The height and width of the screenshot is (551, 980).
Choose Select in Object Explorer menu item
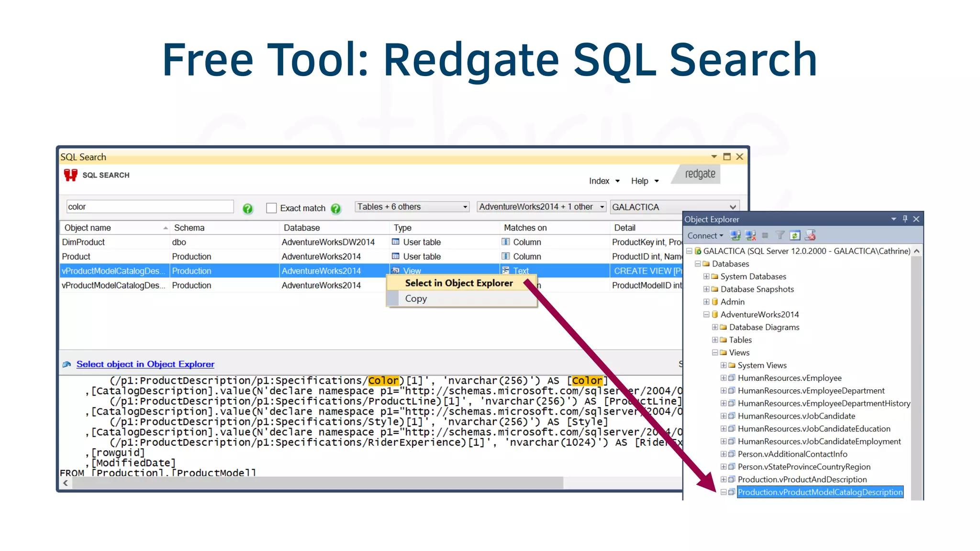click(461, 283)
